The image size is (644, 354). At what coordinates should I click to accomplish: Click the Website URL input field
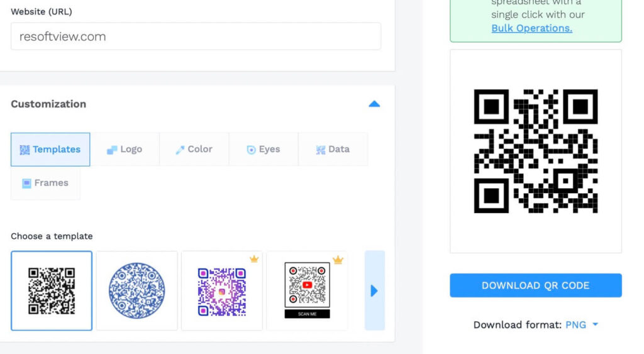click(x=196, y=36)
